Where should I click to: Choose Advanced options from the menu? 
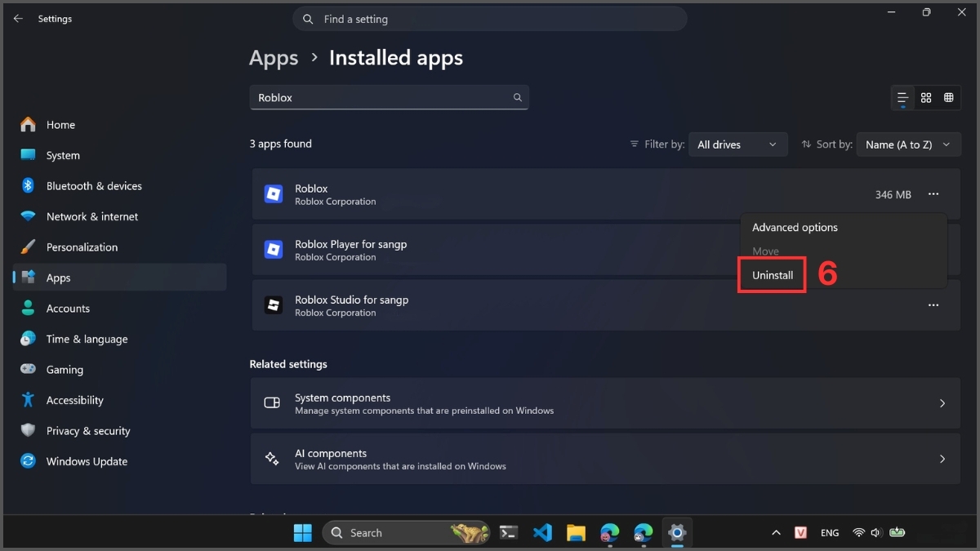click(795, 228)
